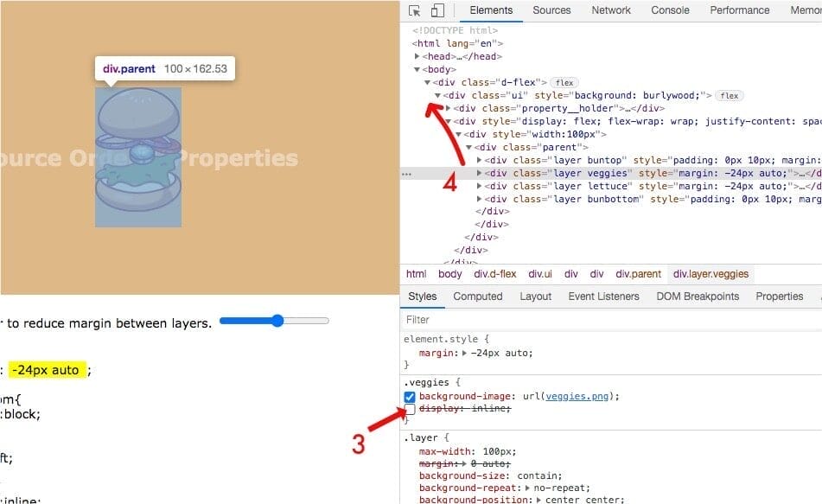The image size is (822, 504).
Task: Expand the layer buntop div node
Action: click(480, 160)
